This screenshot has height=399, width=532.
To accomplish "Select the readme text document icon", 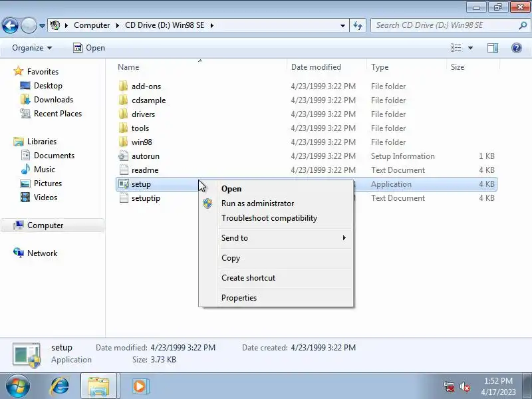I will [x=124, y=170].
